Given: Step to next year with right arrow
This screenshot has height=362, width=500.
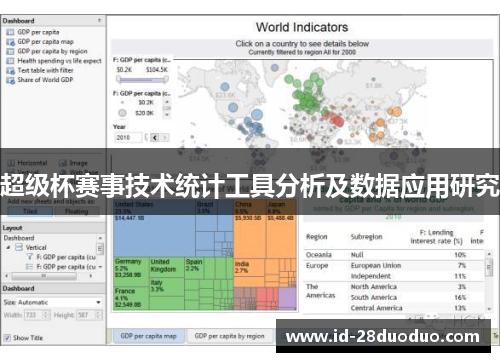Looking at the screenshot, I should pyautogui.click(x=164, y=137).
